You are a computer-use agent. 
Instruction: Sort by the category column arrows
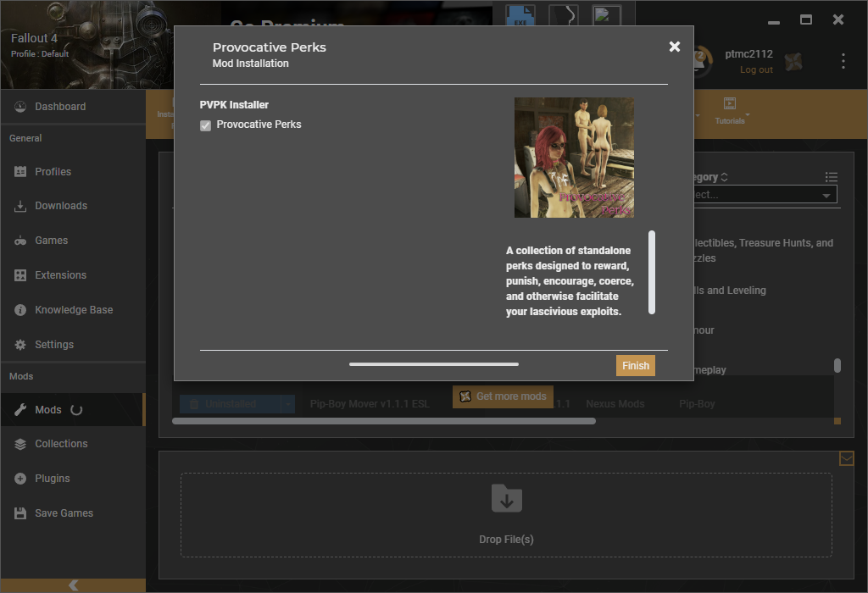point(724,177)
